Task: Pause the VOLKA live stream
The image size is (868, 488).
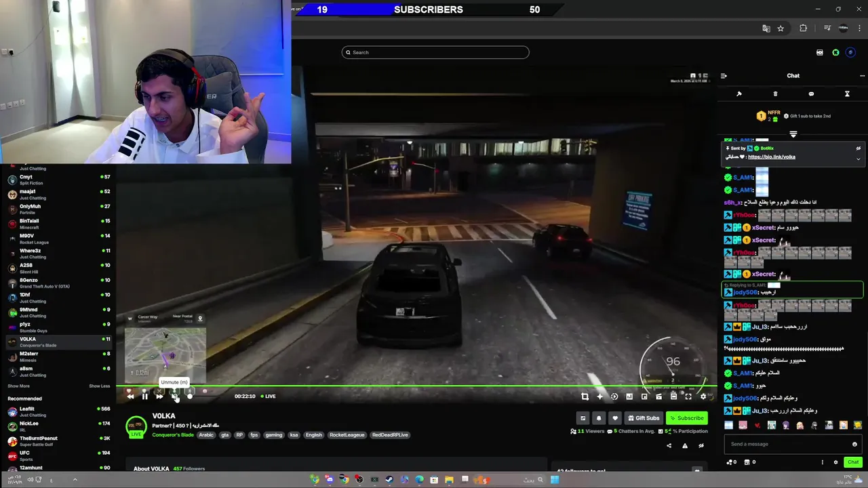Action: (x=144, y=396)
